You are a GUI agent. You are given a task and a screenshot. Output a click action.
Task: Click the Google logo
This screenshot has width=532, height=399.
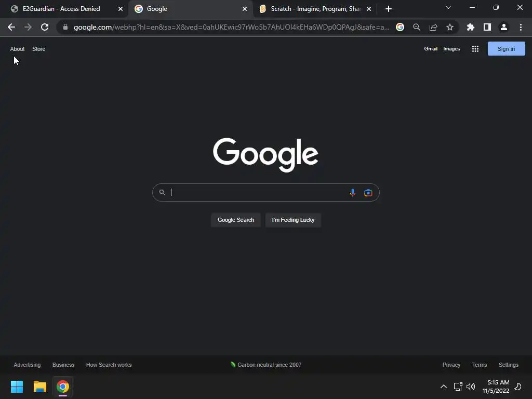tap(265, 155)
